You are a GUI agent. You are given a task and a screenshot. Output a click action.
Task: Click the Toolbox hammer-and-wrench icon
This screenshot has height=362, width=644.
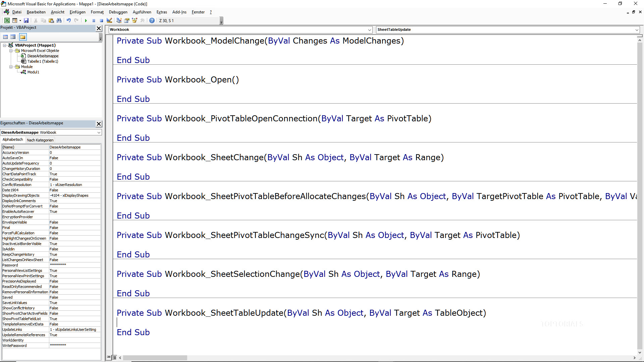click(143, 20)
